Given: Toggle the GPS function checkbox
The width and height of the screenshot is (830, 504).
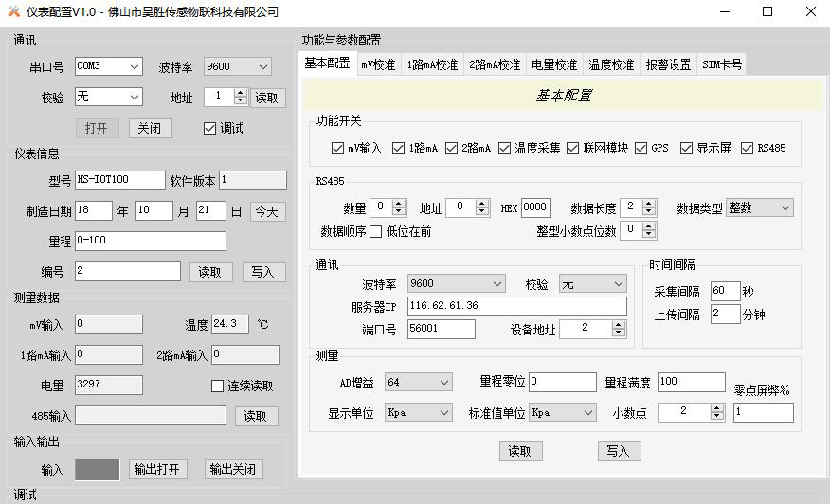Looking at the screenshot, I should (x=641, y=149).
